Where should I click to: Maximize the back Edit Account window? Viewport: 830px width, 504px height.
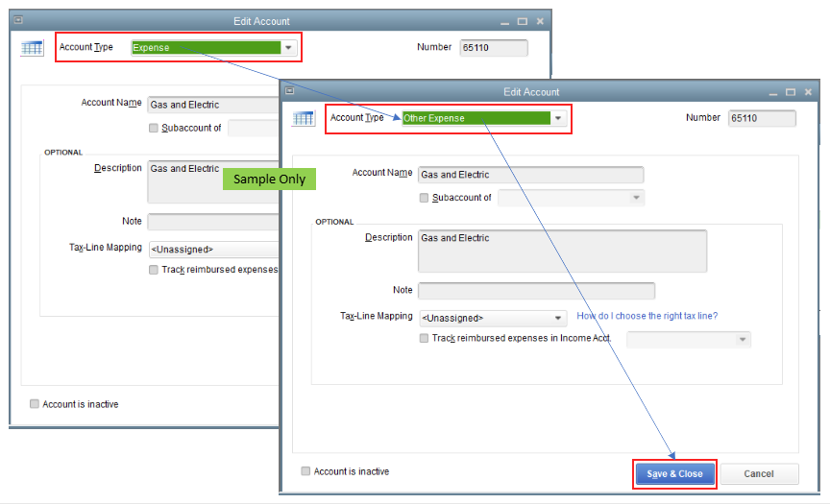523,21
